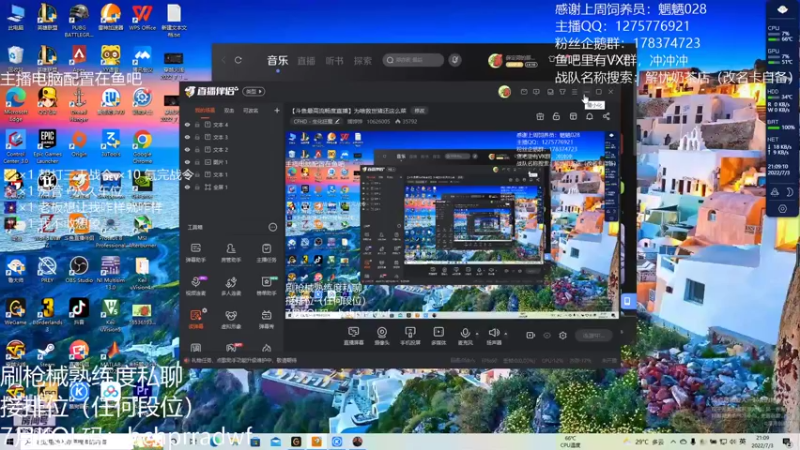Open the 虚拟形象 tool icon

231,319
